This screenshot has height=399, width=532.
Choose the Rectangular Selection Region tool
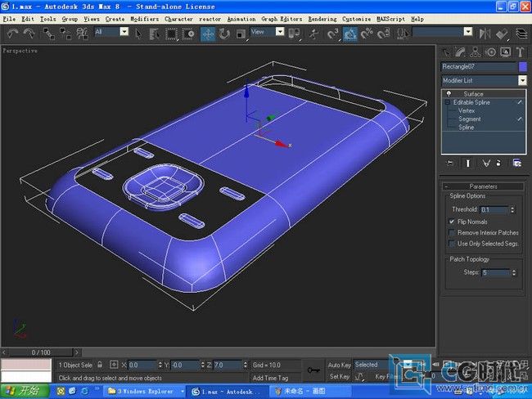click(171, 34)
